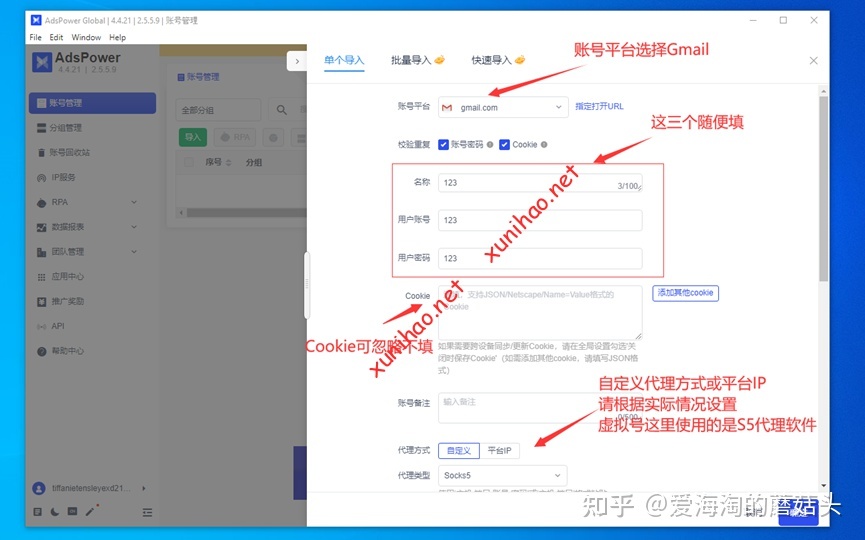Open 账号管理 in the sidebar

(92, 103)
